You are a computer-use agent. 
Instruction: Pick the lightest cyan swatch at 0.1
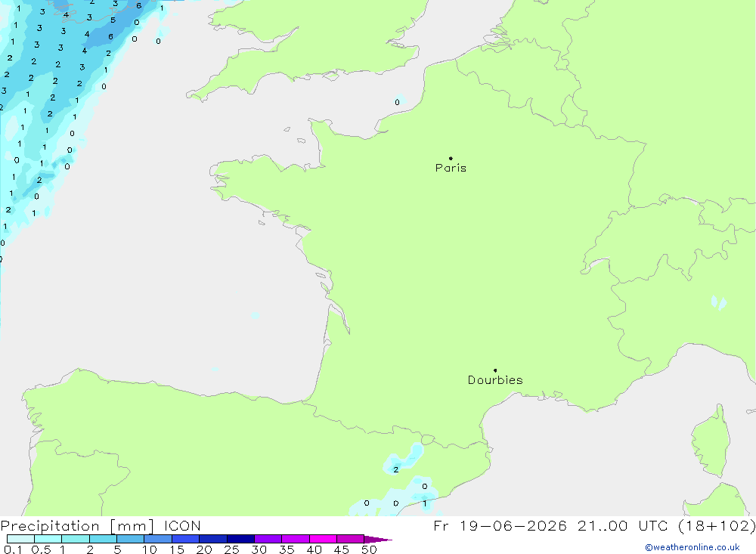(20, 539)
